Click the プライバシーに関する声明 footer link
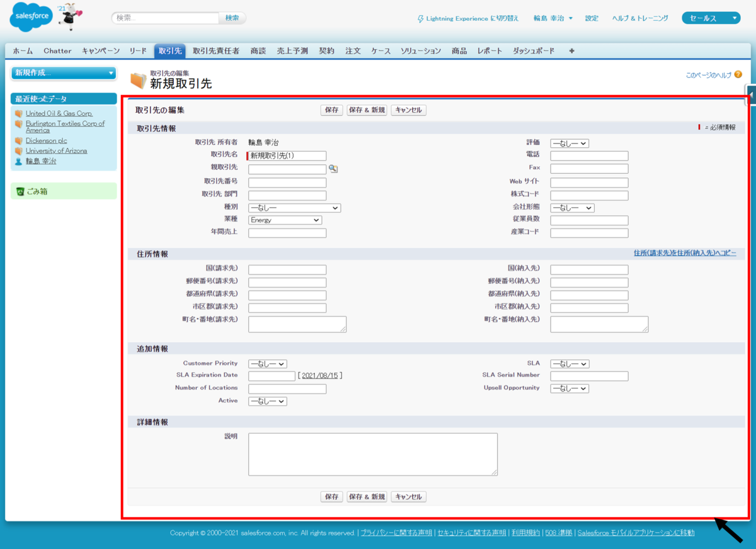Viewport: 756px width, 549px height. click(396, 533)
